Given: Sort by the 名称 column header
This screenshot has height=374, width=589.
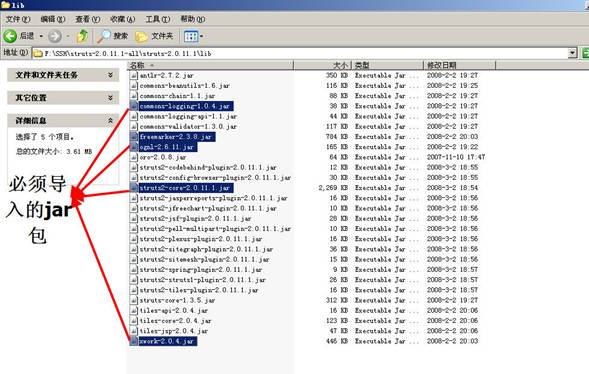Looking at the screenshot, I should coord(210,65).
